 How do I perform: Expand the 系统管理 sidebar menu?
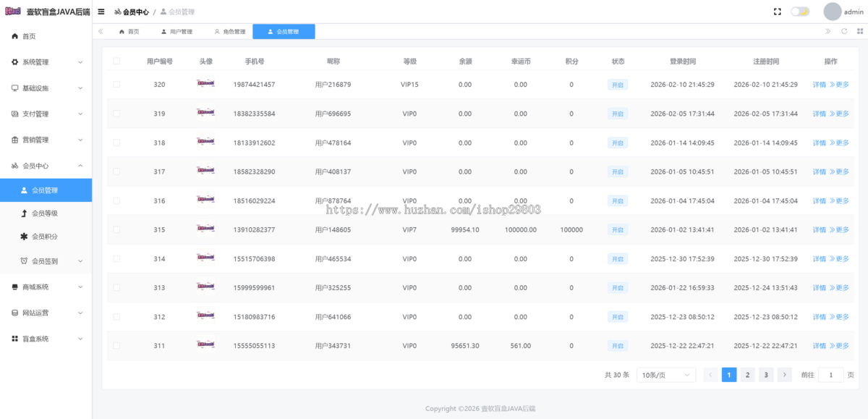(x=46, y=62)
